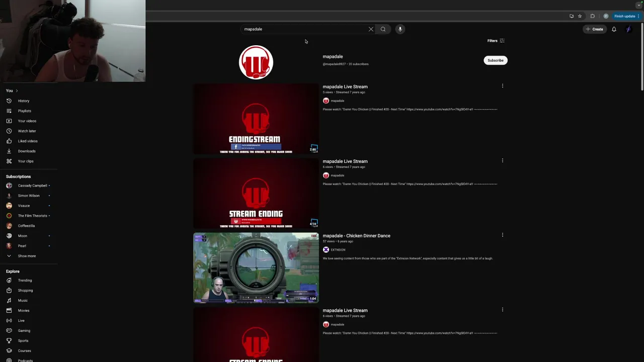Image resolution: width=644 pixels, height=362 pixels.
Task: Open the EXTNSION channel link
Action: (338, 250)
